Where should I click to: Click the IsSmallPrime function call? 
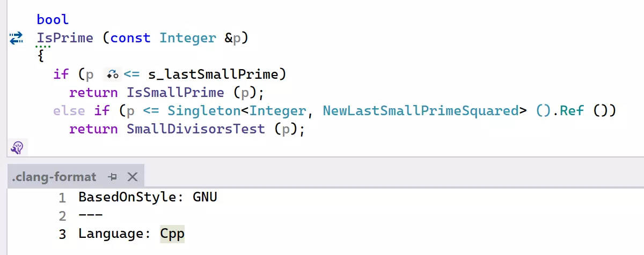175,93
